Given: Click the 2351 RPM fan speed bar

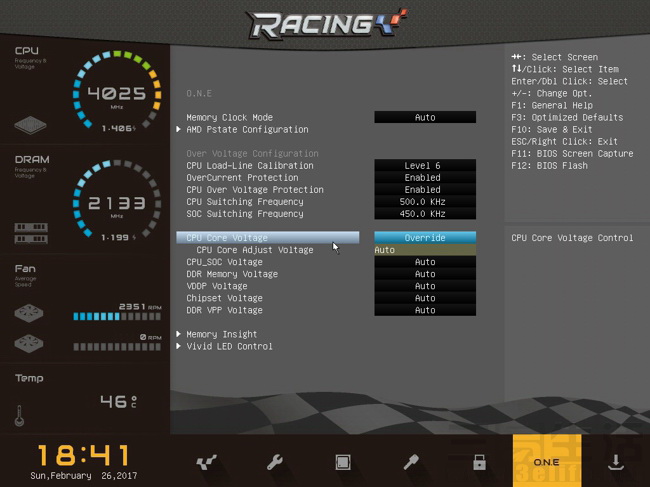Looking at the screenshot, I should [x=117, y=317].
